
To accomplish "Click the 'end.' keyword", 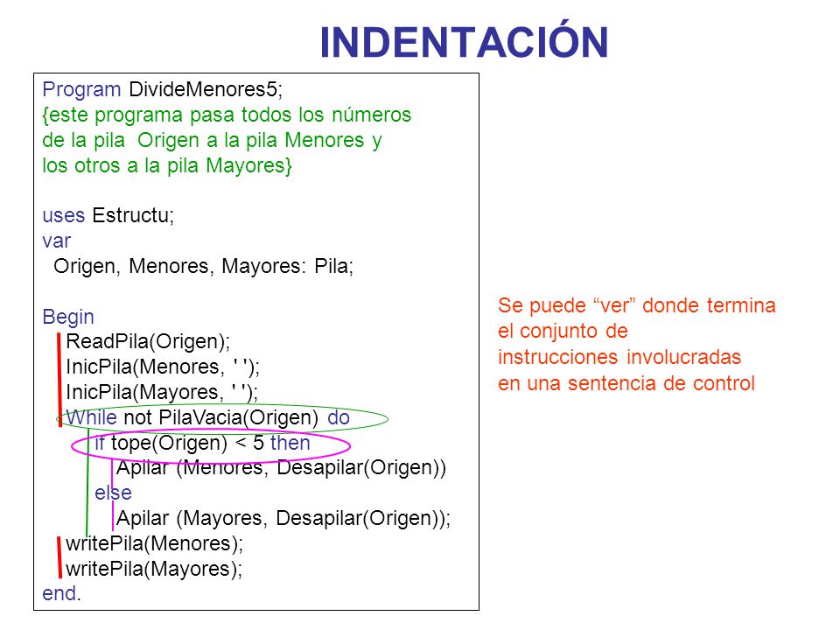I will coord(61,593).
